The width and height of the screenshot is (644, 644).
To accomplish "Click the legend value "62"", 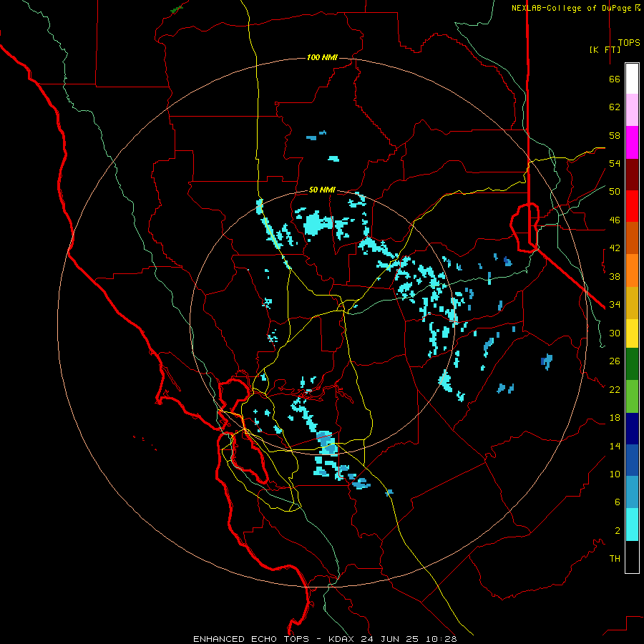I will coord(615,107).
